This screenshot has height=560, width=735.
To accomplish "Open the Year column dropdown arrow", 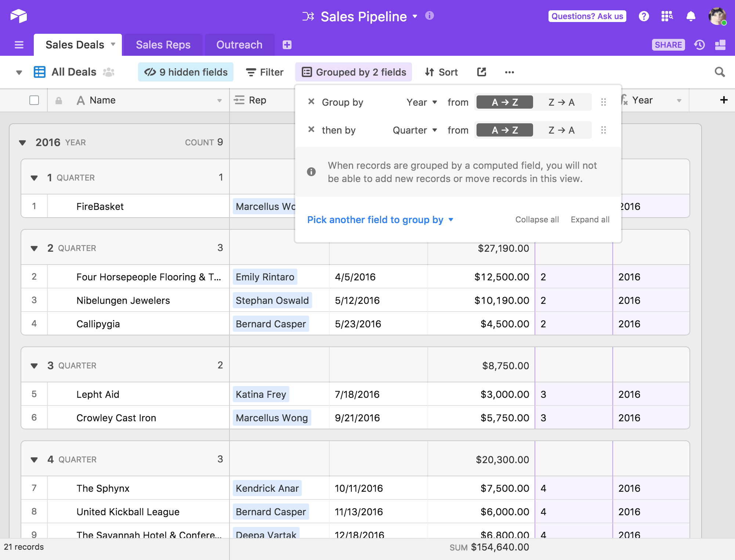I will click(x=679, y=101).
